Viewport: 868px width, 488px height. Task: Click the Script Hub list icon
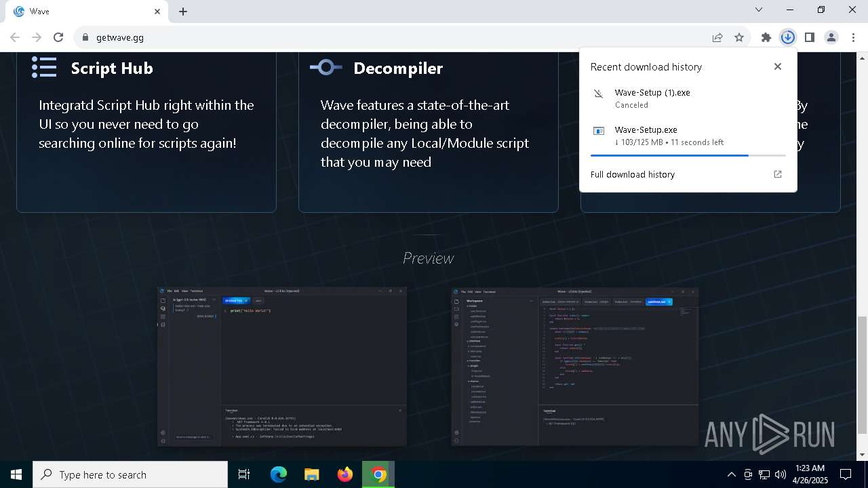point(44,67)
